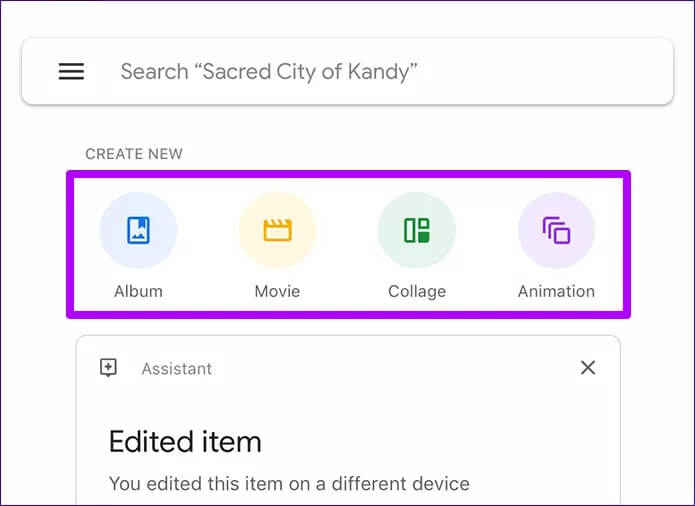This screenshot has height=506, width=695.
Task: Focus the Search "Sacred City of Kandy" field
Action: tap(347, 71)
